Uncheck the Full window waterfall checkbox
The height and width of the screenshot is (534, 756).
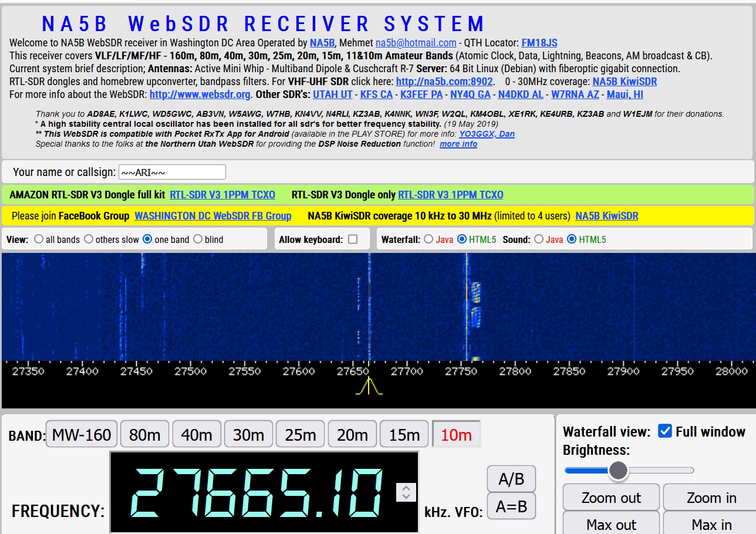pyautogui.click(x=665, y=431)
